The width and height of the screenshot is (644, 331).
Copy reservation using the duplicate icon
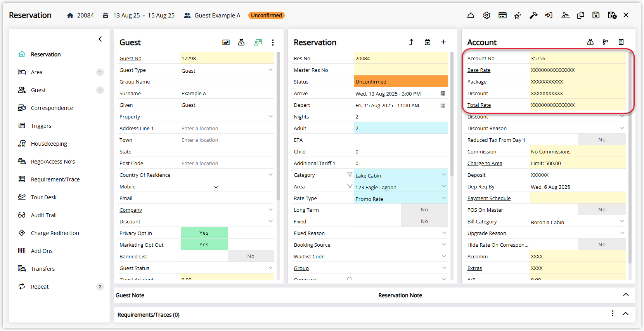(580, 15)
